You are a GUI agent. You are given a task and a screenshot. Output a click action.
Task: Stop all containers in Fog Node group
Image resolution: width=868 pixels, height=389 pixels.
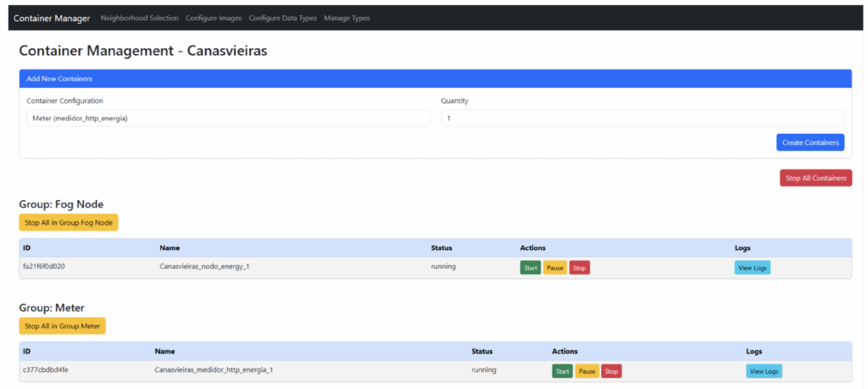(69, 222)
